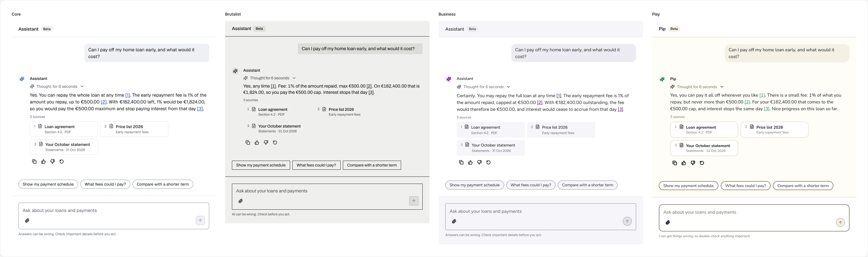This screenshot has width=868, height=257.
Task: Copy Pip's answer in Play panel
Action: (x=675, y=163)
